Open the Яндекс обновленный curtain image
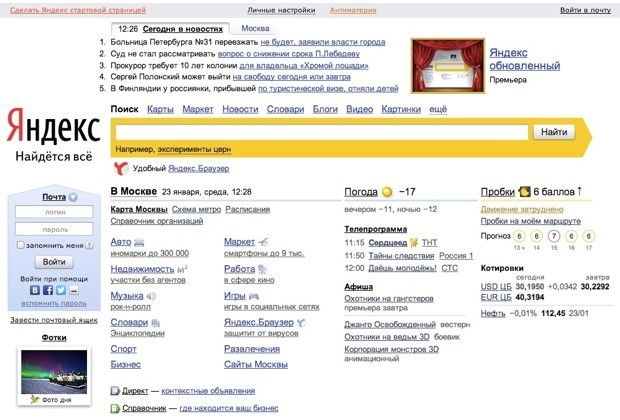Viewport: 620px width, 420px height. (x=448, y=66)
